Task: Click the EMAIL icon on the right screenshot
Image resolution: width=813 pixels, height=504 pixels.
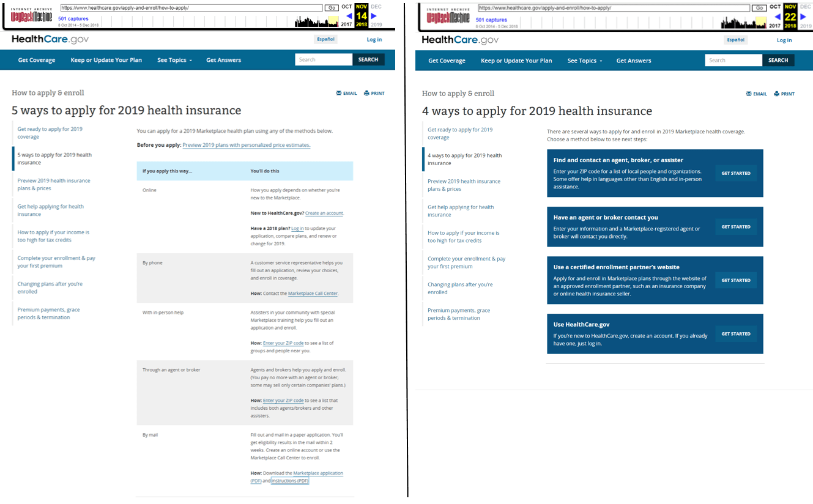Action: tap(748, 94)
